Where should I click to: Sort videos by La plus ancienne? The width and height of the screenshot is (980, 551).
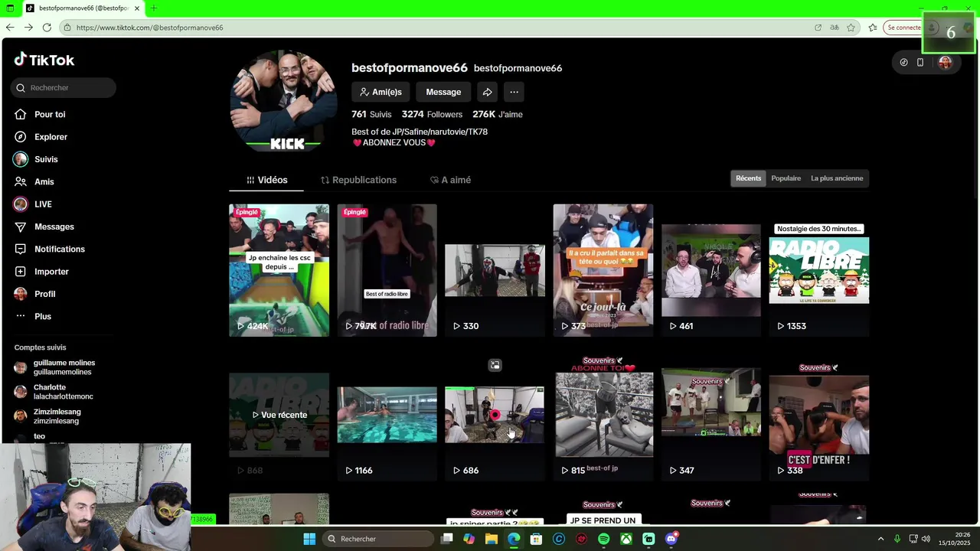tap(837, 178)
